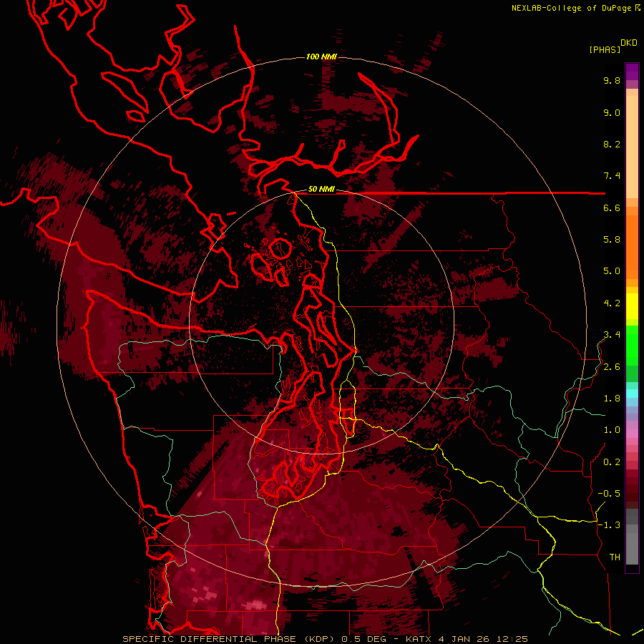Select the -0.5 legend value

(609, 494)
